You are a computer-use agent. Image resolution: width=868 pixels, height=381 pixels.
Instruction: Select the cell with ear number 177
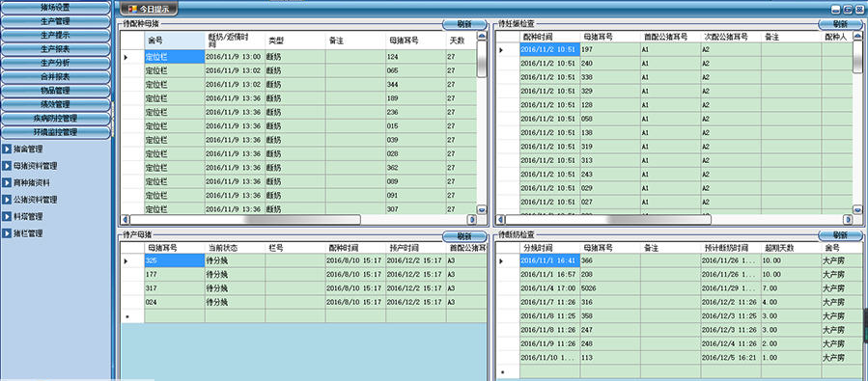[175, 274]
